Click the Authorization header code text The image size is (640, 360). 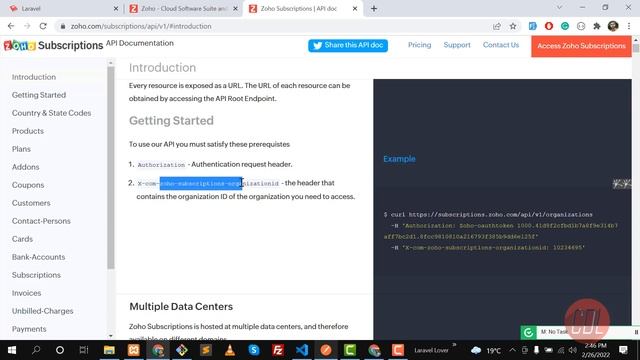pyautogui.click(x=161, y=165)
